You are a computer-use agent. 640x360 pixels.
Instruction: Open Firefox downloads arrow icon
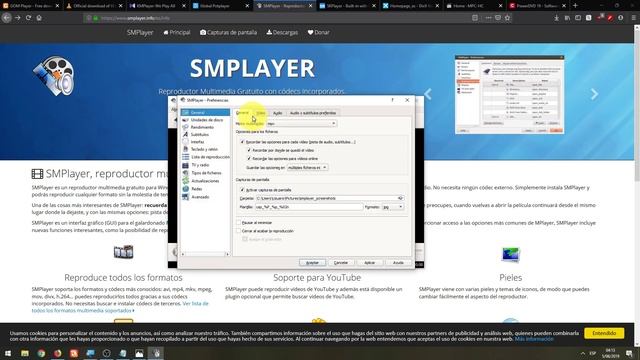point(556,18)
